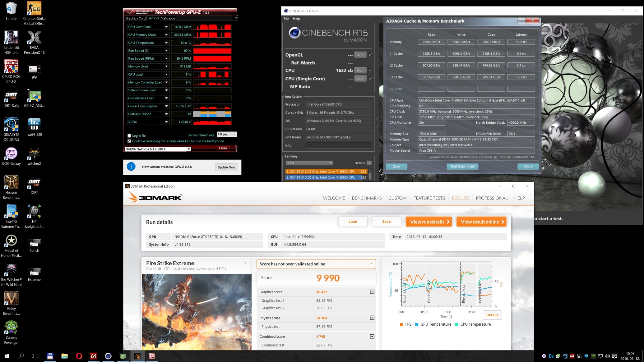The image size is (644, 362).
Task: Click the Windows Start button
Action: 7,356
